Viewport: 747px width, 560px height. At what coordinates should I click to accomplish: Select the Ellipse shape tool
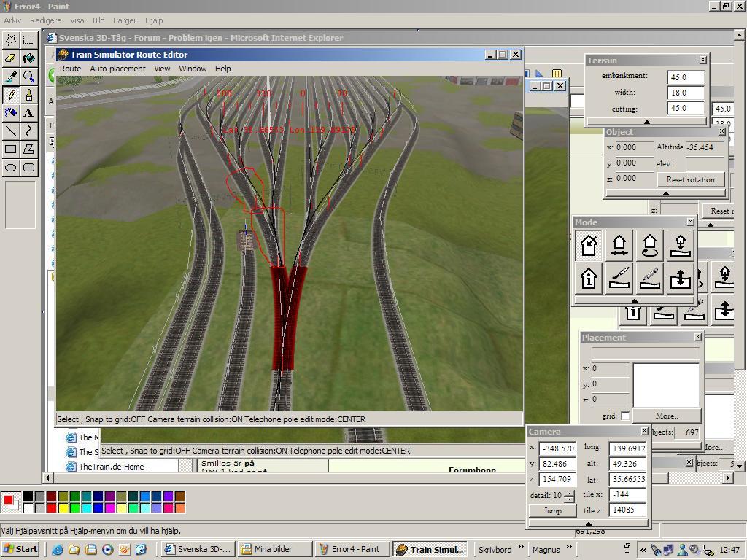[x=11, y=167]
